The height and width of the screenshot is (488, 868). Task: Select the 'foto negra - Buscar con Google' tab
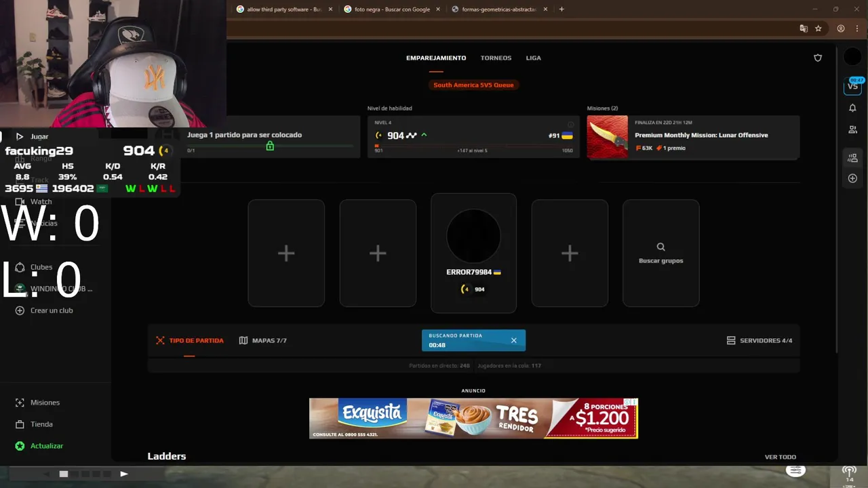[x=391, y=9]
